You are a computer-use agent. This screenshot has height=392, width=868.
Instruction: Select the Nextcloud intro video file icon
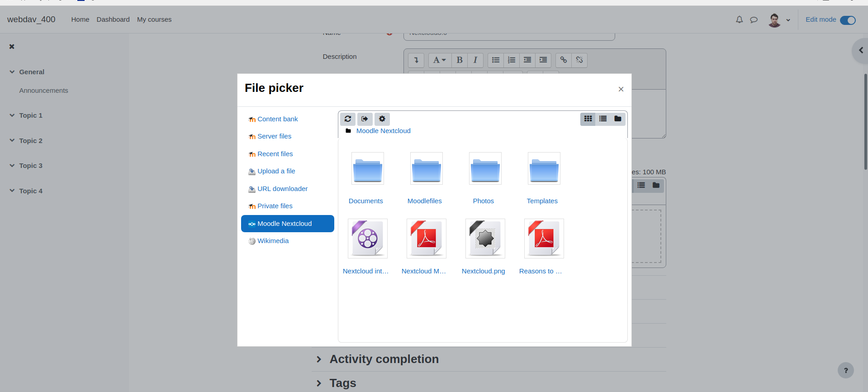point(368,239)
